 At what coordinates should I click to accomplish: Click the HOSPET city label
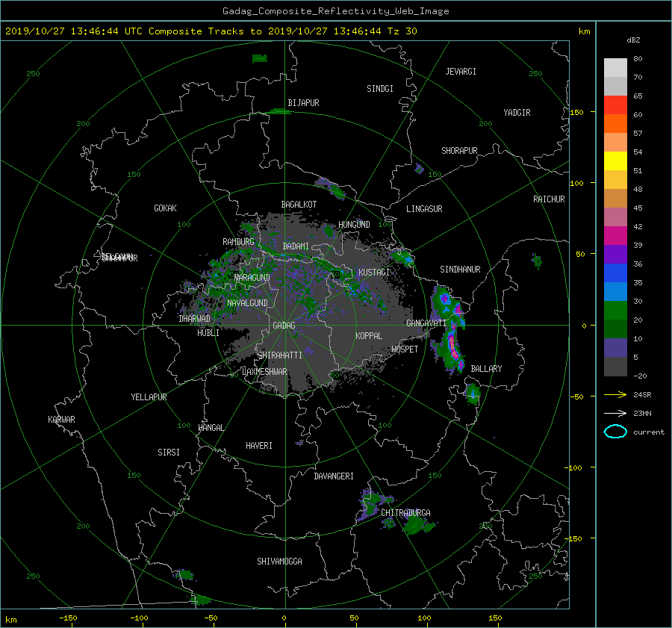[405, 349]
